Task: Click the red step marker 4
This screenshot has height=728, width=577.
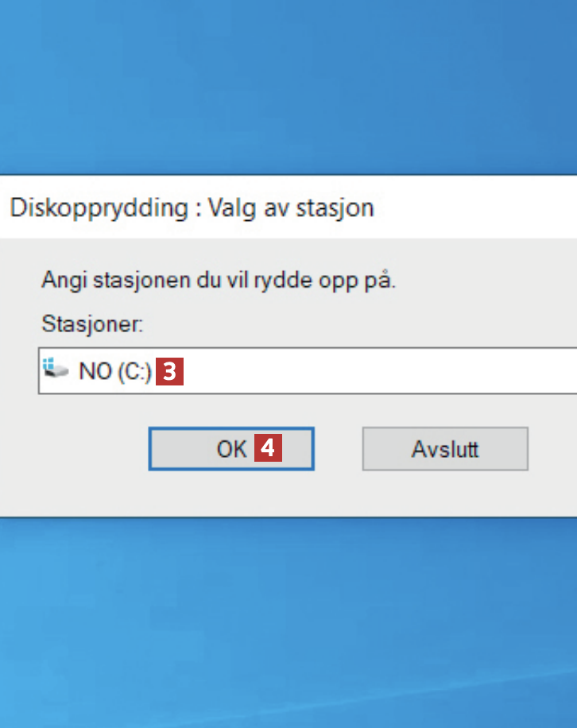Action: click(268, 449)
